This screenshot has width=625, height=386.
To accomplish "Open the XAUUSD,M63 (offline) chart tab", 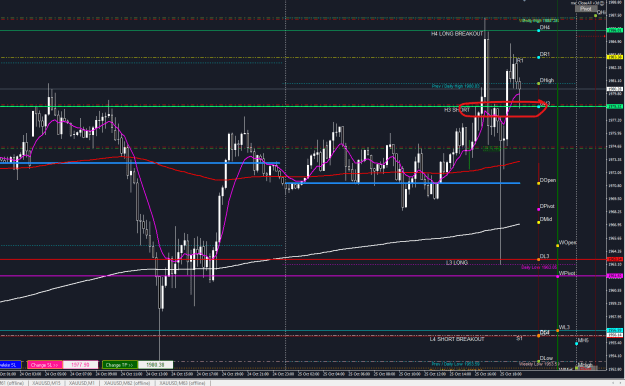I will [x=182, y=383].
